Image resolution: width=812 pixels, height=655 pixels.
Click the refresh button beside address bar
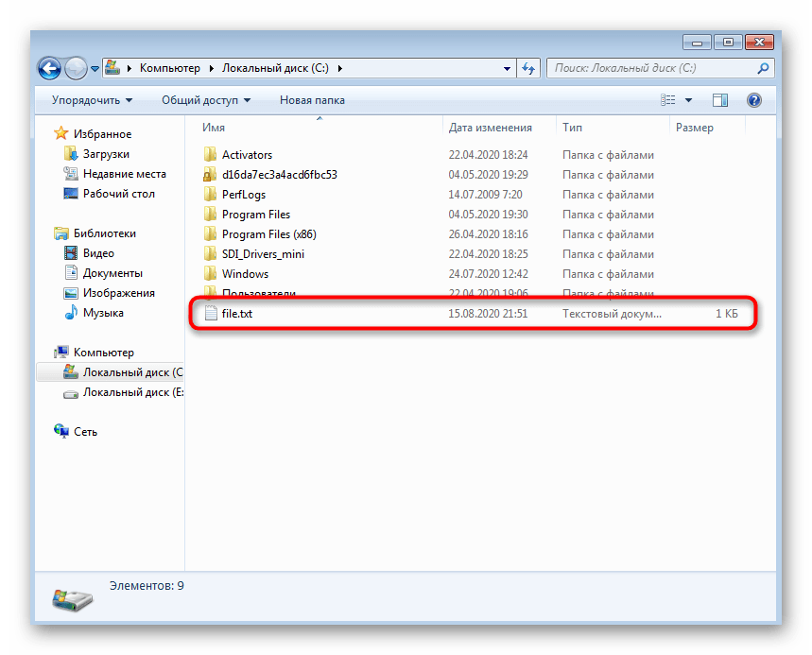click(528, 68)
